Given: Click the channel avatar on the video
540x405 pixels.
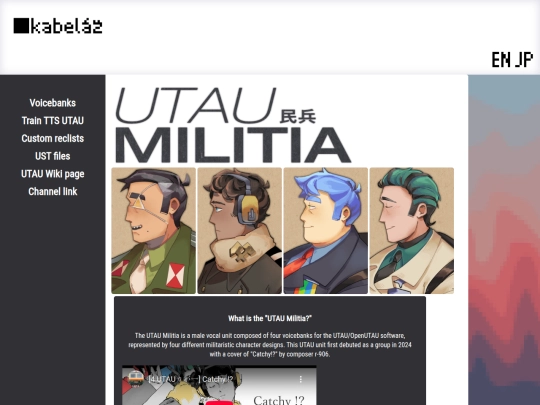Looking at the screenshot, I should pos(136,379).
